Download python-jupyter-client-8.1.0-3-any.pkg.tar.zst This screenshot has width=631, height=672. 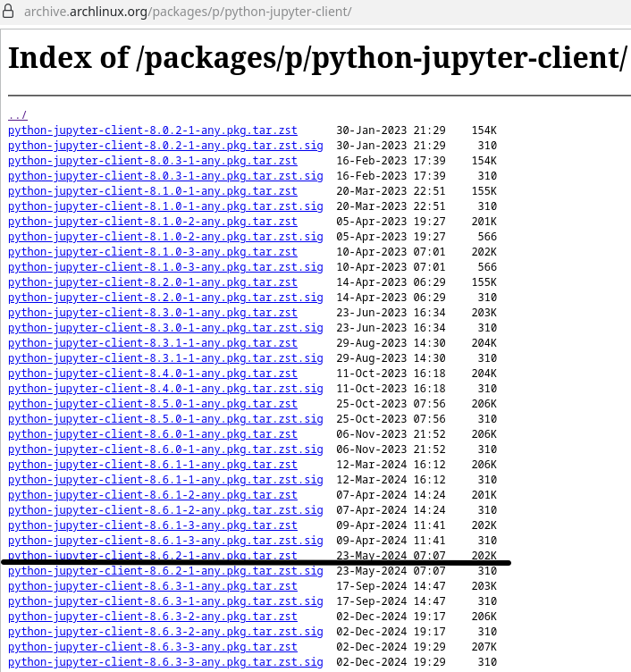[x=153, y=252]
